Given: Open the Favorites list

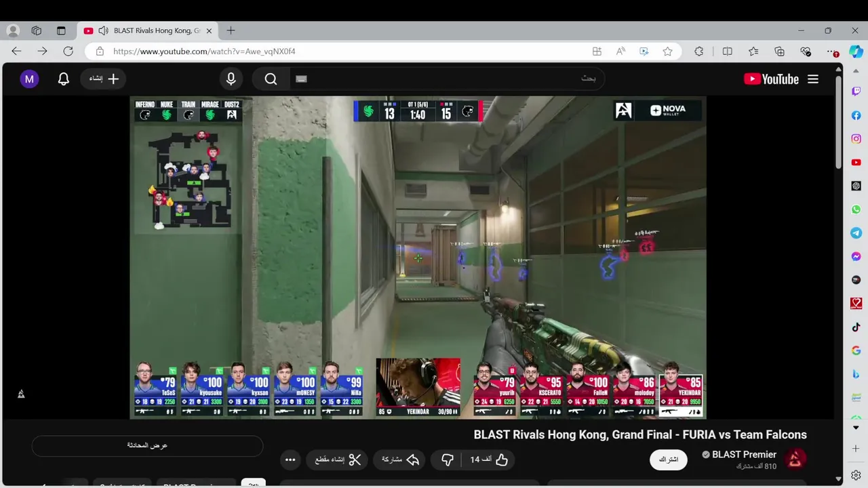Looking at the screenshot, I should 753,52.
